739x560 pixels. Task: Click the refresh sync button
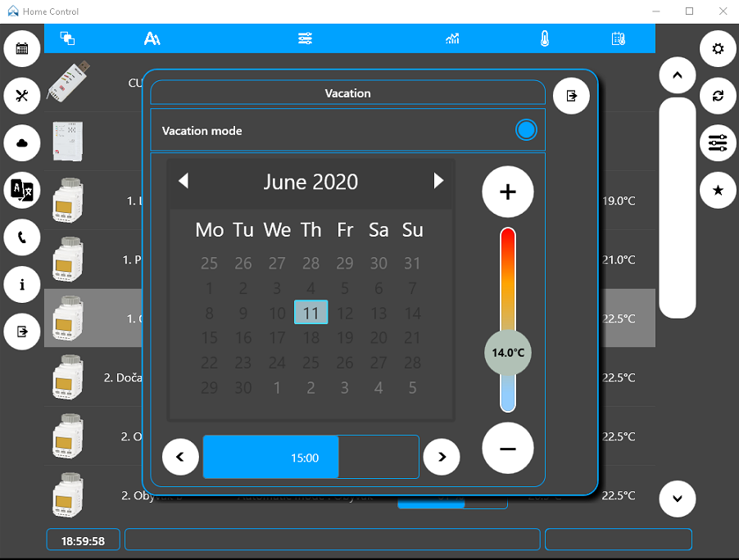coord(718,96)
